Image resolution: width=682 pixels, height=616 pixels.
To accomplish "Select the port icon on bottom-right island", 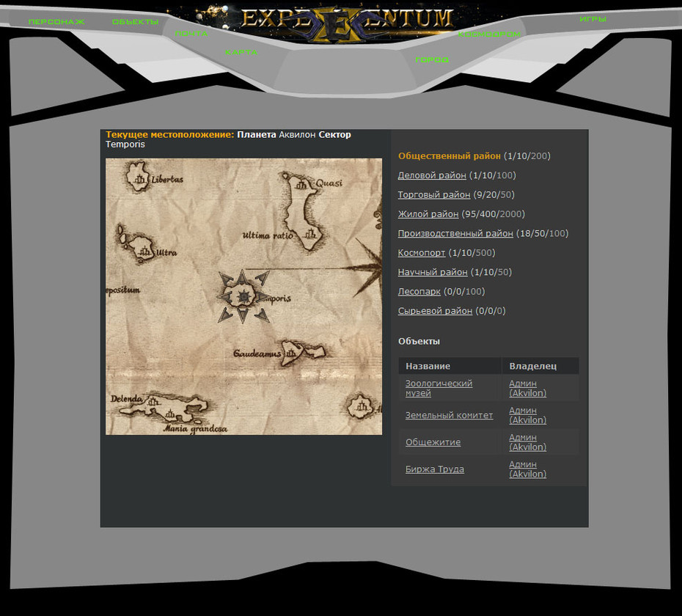I will (x=362, y=407).
